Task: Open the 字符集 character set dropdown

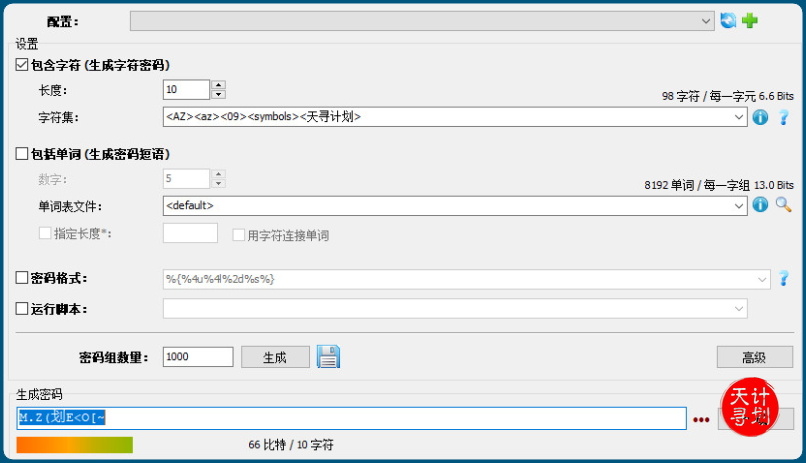Action: 739,117
